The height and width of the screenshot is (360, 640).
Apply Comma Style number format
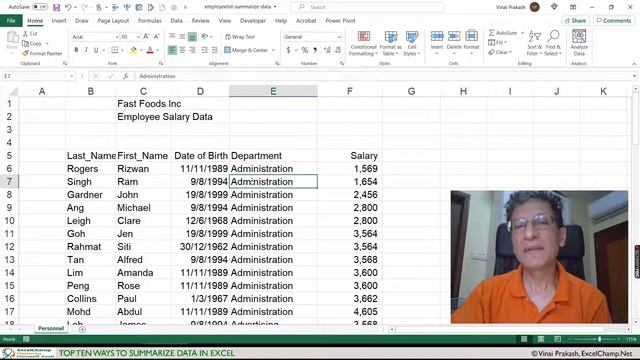315,50
